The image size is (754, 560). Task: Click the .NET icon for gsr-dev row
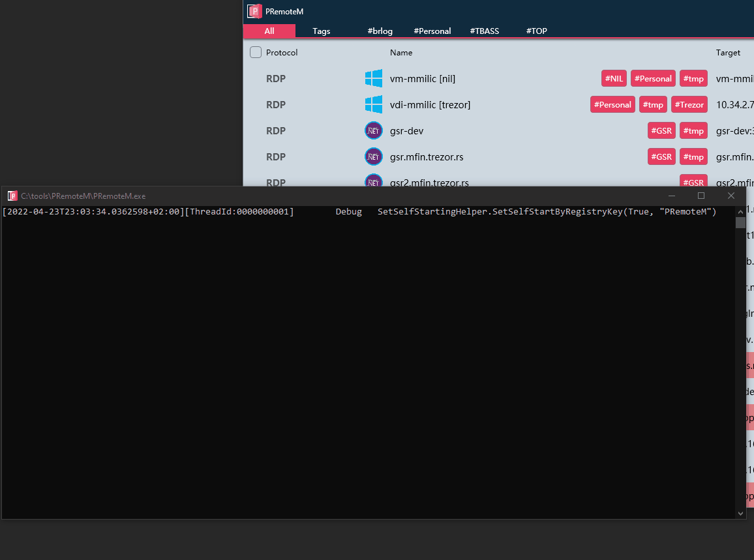point(374,130)
